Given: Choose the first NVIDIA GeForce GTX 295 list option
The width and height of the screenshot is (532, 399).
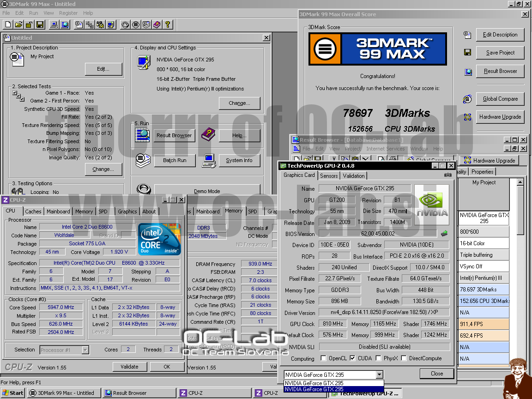Looking at the screenshot, I should pos(334,383).
